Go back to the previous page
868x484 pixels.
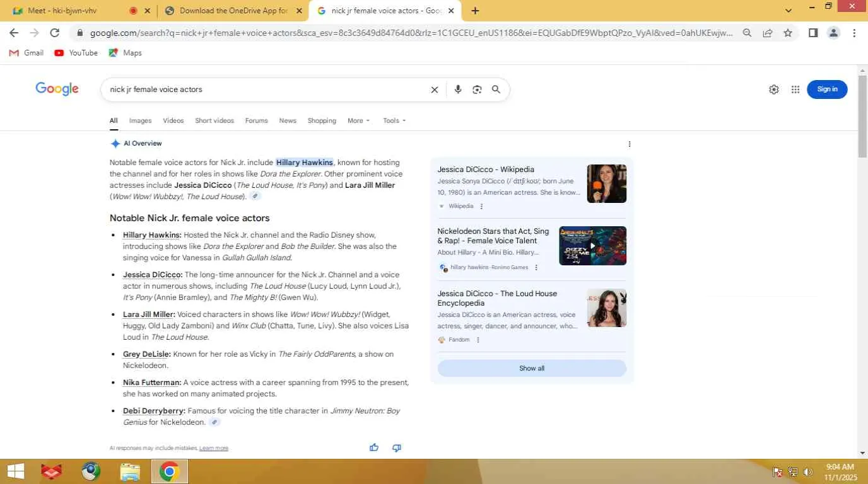click(x=14, y=33)
